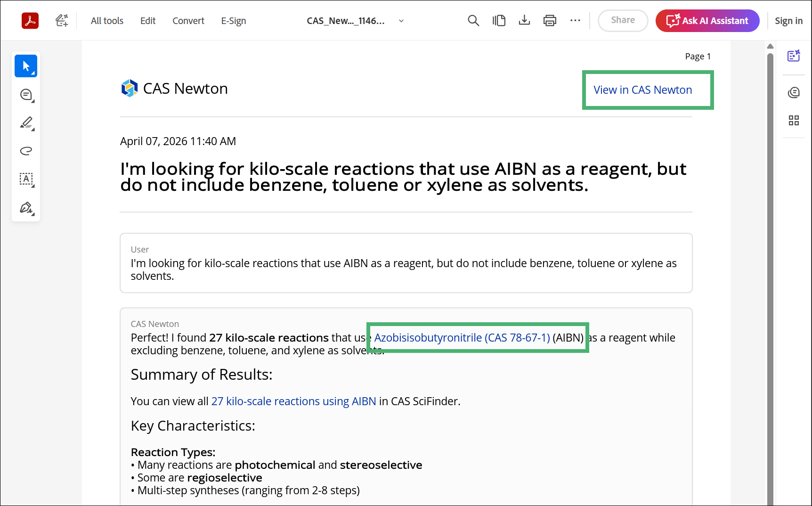Click the CAS Newton logo icon

(x=130, y=88)
